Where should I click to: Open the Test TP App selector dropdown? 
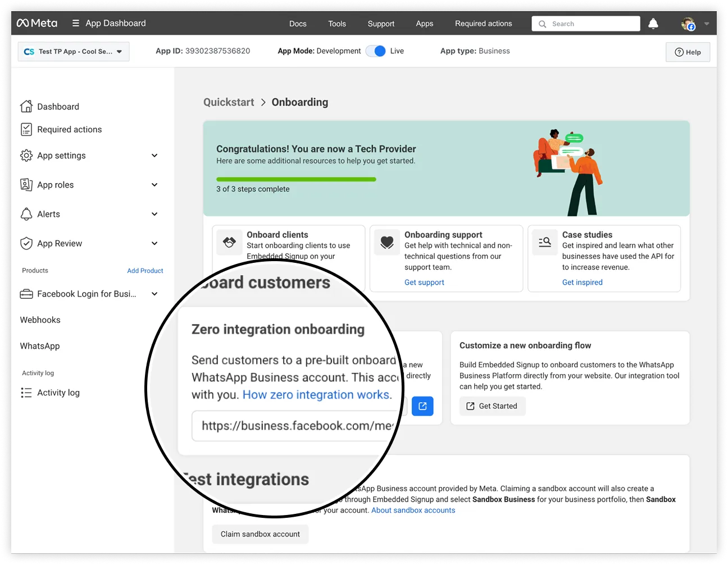click(x=74, y=52)
